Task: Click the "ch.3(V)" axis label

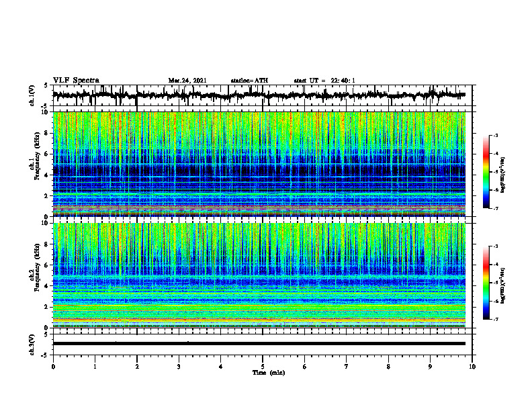Action: click(x=32, y=345)
